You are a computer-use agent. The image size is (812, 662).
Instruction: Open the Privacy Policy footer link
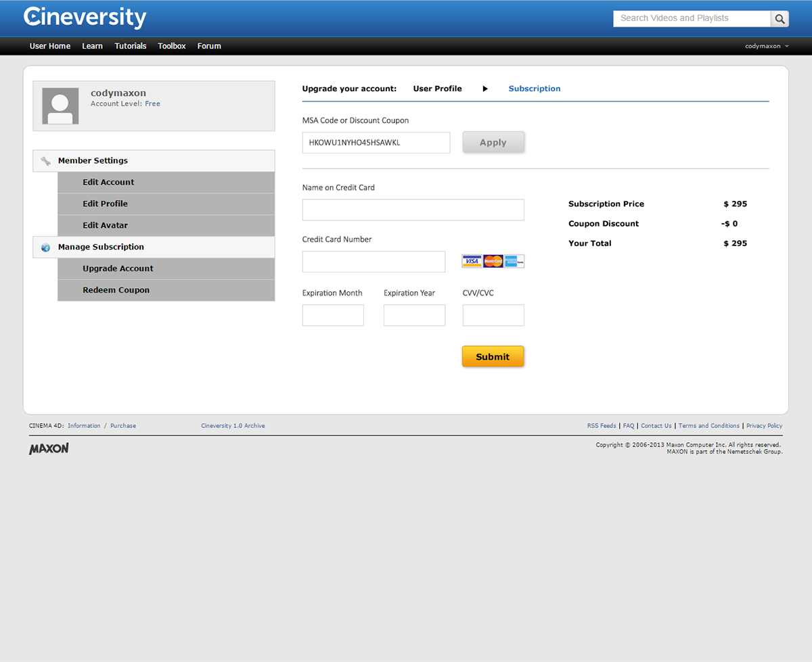(x=765, y=426)
